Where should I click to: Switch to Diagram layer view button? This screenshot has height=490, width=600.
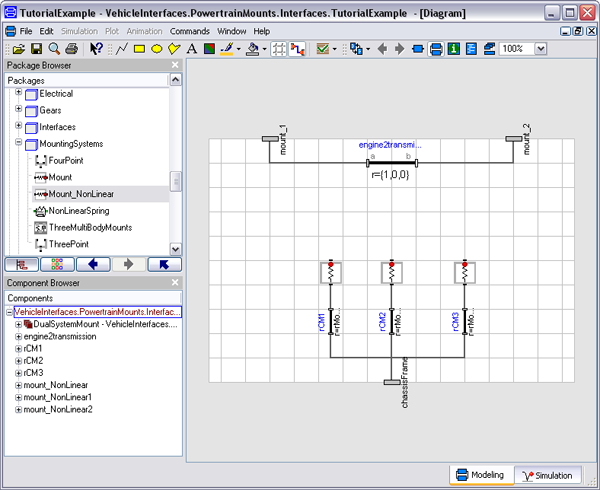click(x=435, y=48)
